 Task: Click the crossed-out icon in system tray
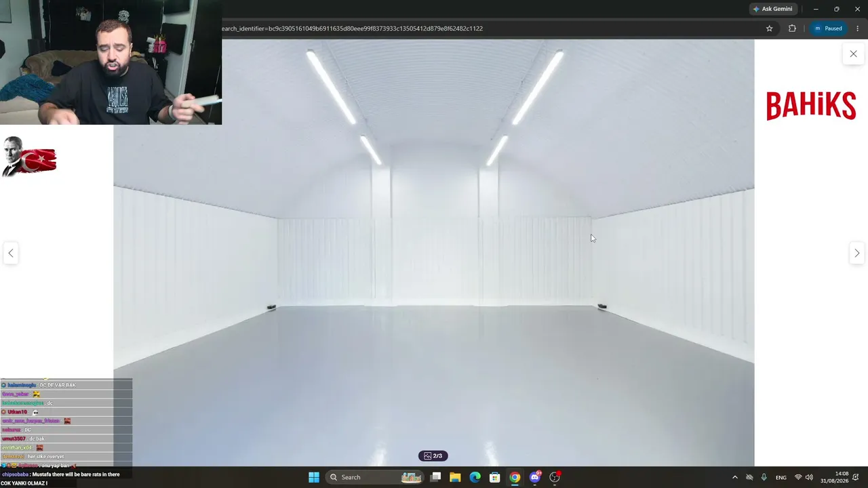point(749,477)
